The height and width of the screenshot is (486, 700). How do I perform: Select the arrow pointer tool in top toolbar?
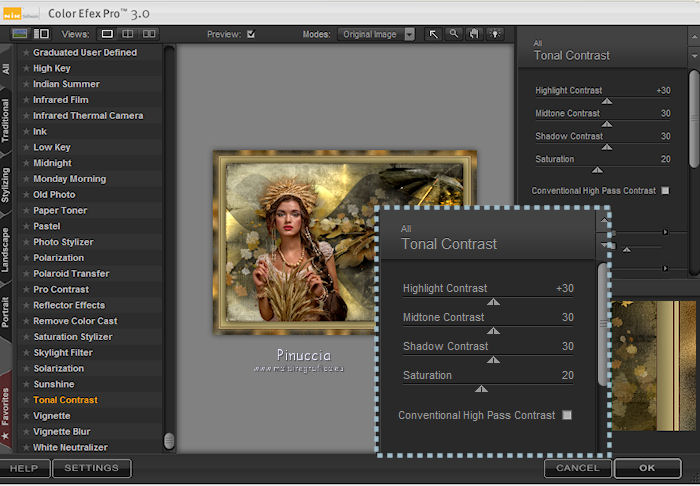pyautogui.click(x=433, y=34)
